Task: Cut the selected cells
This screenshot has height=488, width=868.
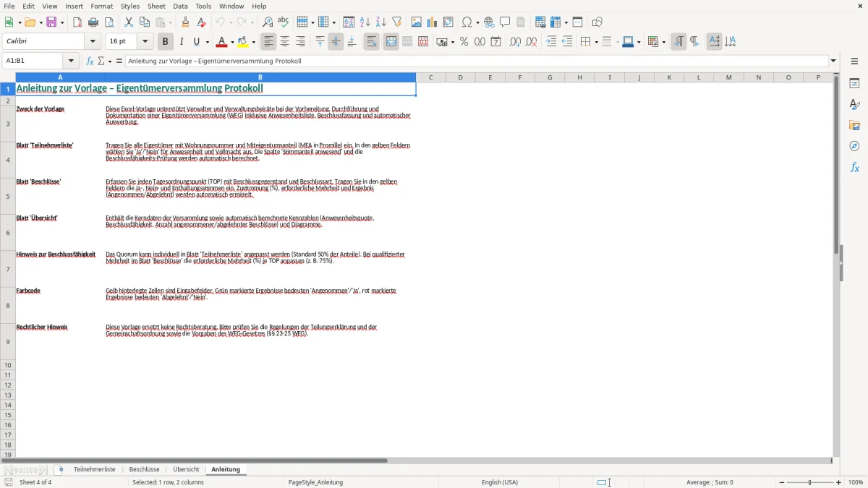Action: pyautogui.click(x=129, y=22)
